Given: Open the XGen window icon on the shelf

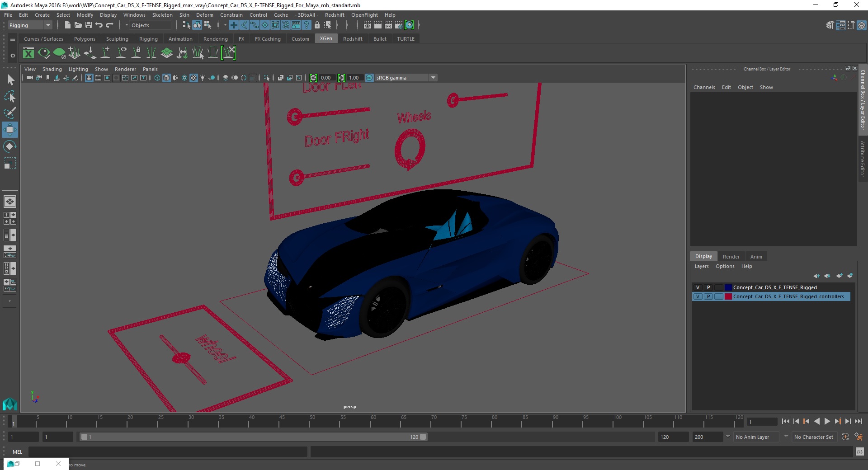Looking at the screenshot, I should [28, 53].
